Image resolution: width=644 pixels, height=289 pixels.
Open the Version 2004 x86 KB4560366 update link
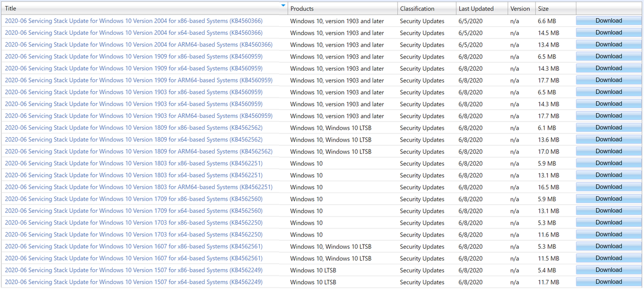tap(134, 21)
